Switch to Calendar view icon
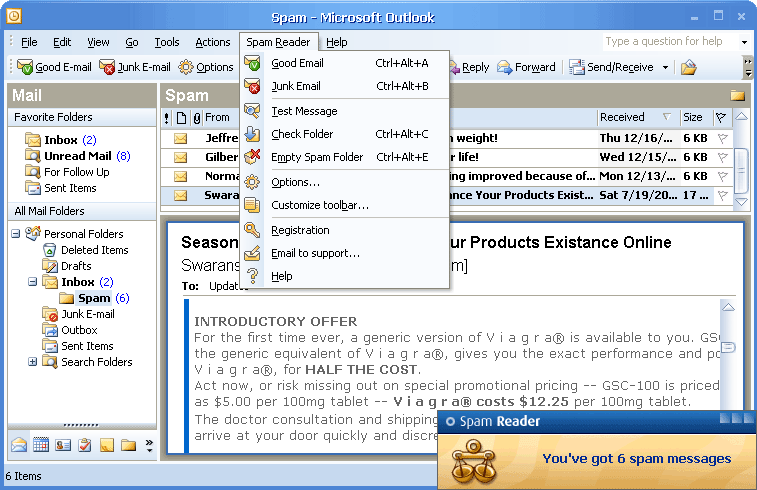The image size is (757, 490). (41, 445)
